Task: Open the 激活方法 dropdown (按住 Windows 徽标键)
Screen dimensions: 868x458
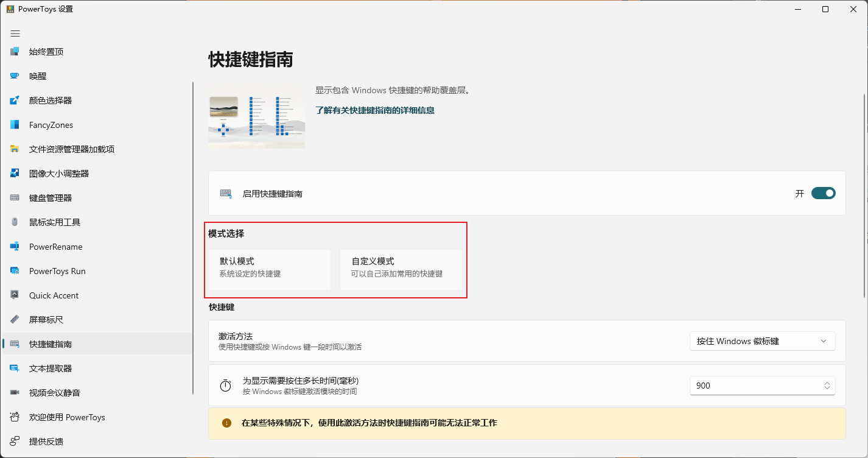Action: (x=763, y=341)
